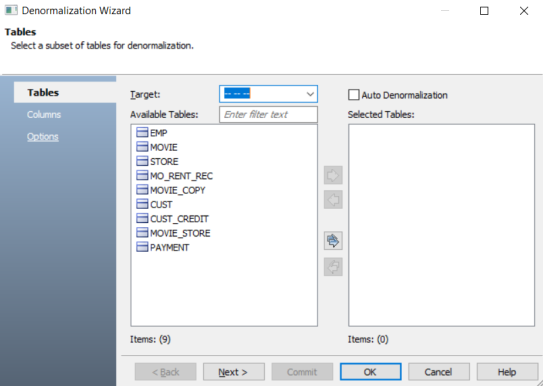Select the PAYMENT table name
This screenshot has width=543, height=386.
pyautogui.click(x=170, y=248)
